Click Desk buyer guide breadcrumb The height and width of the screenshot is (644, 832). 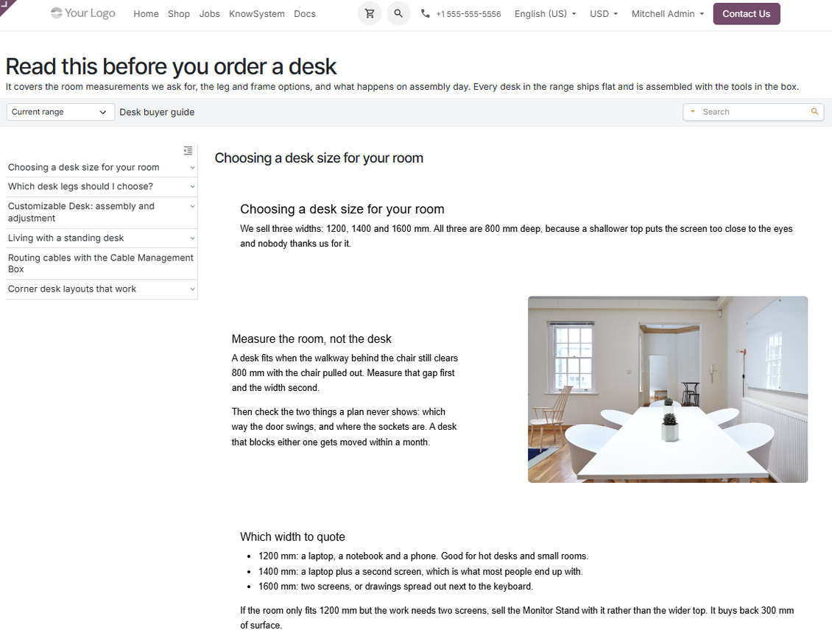coord(157,112)
